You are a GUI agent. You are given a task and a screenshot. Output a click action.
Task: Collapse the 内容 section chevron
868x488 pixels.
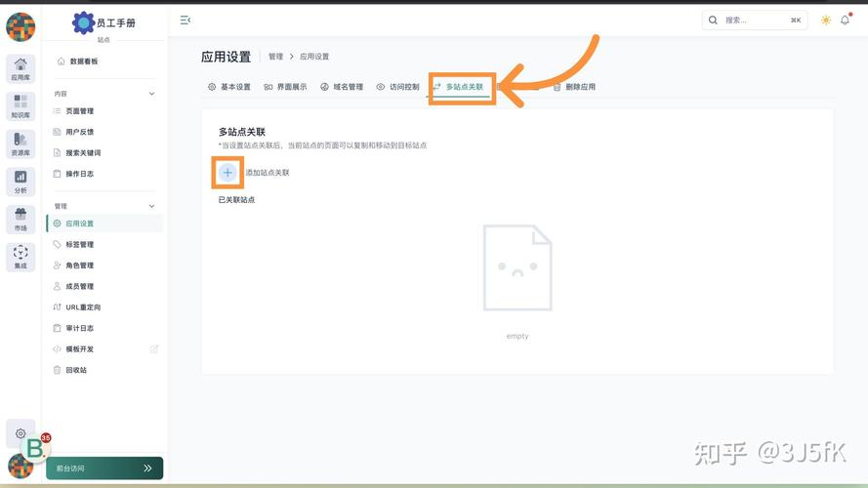click(x=151, y=94)
